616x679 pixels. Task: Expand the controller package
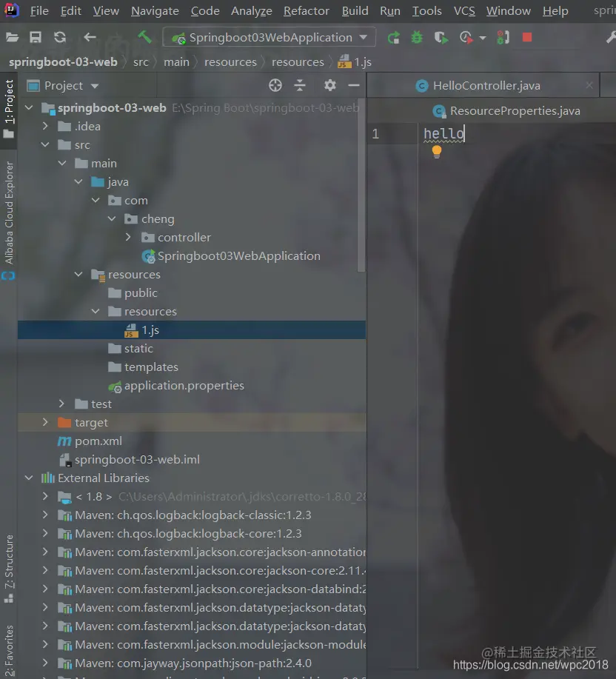point(128,237)
